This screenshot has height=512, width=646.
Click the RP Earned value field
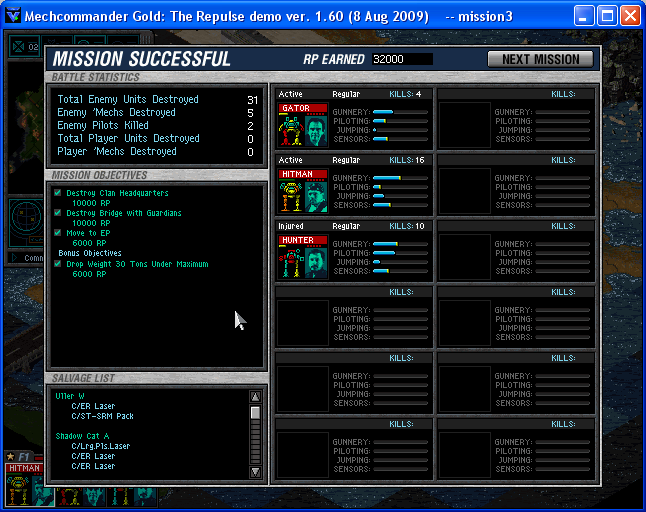402,59
